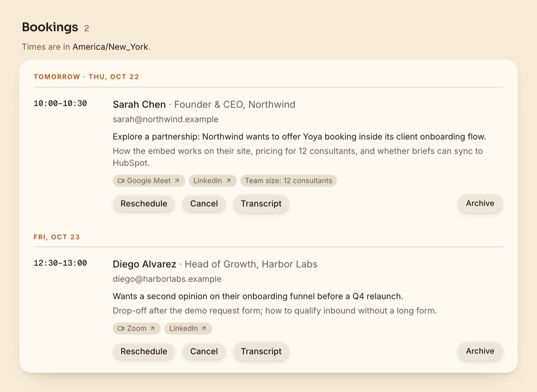This screenshot has height=392, width=537.
Task: Click the video camera icon beside Zoom
Action: [x=121, y=329]
